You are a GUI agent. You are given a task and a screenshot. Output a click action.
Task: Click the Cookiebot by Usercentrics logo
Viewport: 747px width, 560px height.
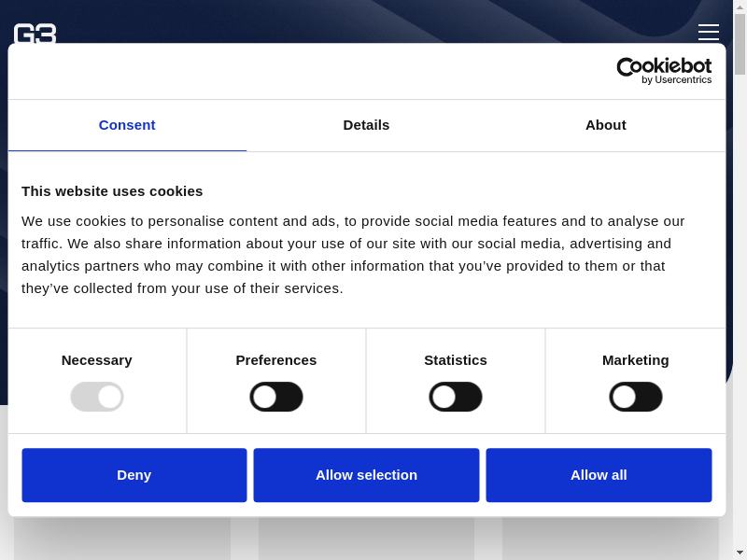point(664,71)
